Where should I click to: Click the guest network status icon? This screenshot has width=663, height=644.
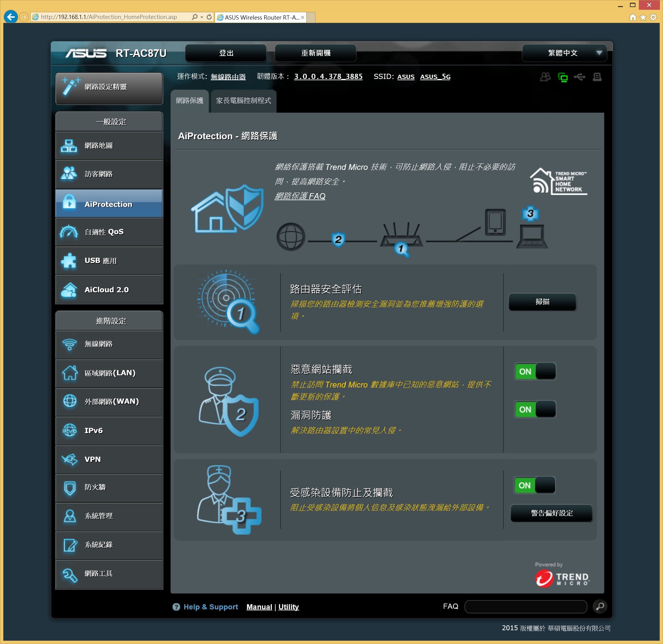tap(545, 77)
